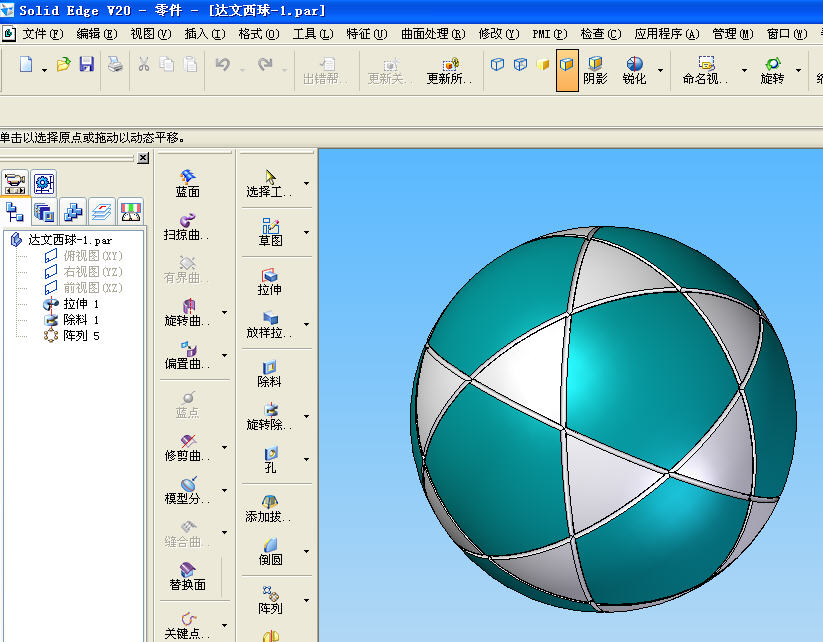
Task: Start a 草图 (sketch)
Action: 270,232
